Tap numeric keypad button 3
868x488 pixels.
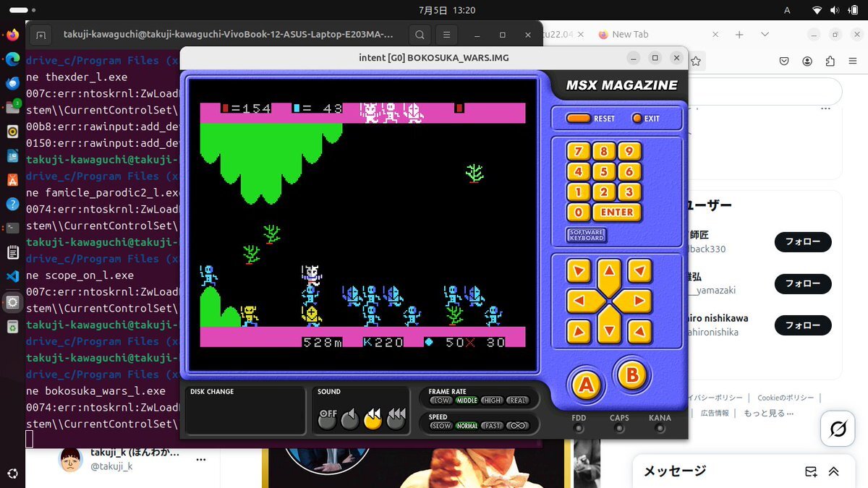[630, 192]
